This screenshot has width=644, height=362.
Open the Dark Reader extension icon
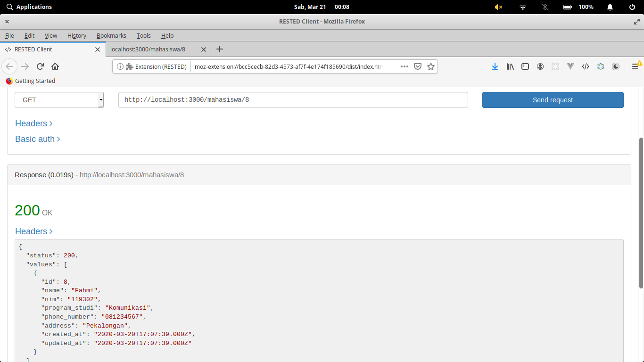[616, 66]
